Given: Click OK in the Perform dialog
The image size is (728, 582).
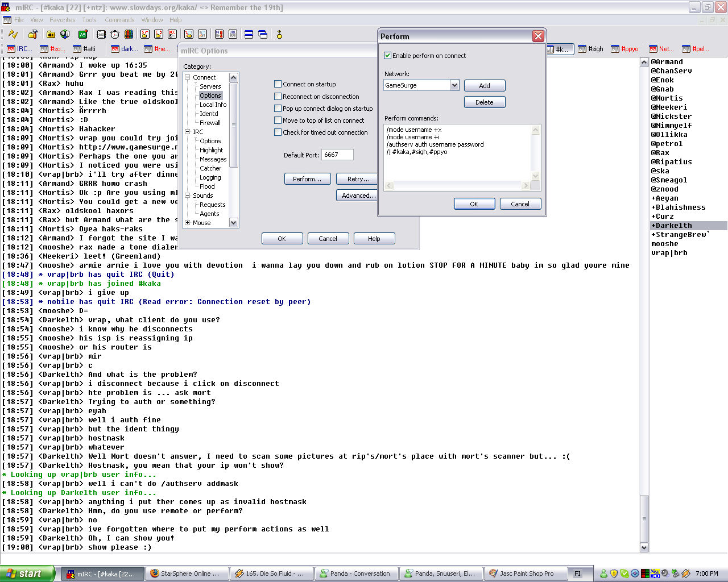Looking at the screenshot, I should click(474, 204).
